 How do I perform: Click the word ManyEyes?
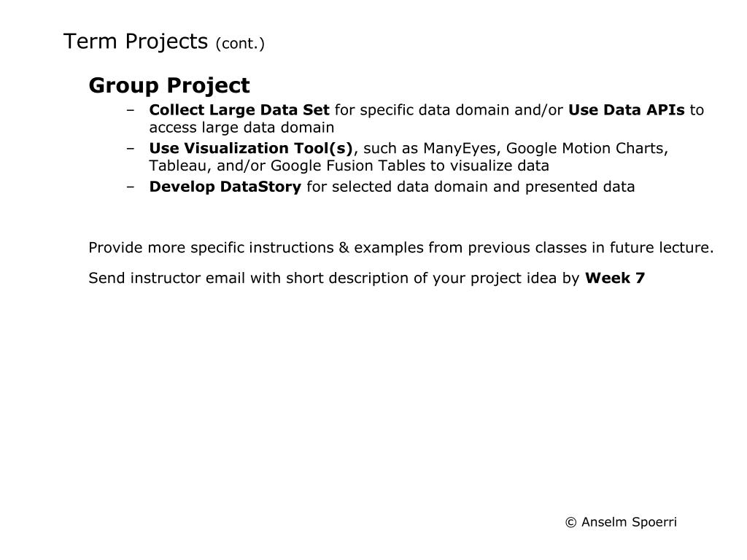point(460,149)
